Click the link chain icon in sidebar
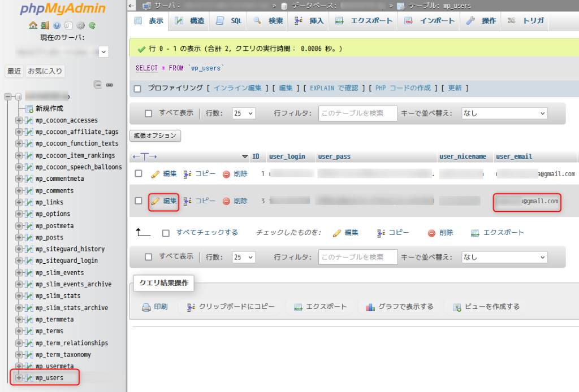 point(110,85)
